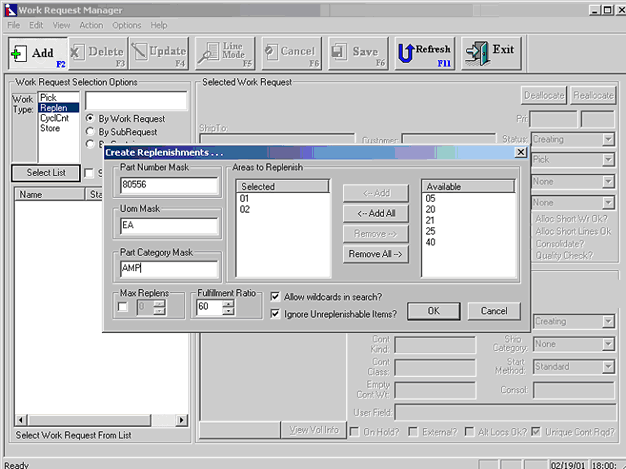Click the Save toolbar button

pos(358,53)
